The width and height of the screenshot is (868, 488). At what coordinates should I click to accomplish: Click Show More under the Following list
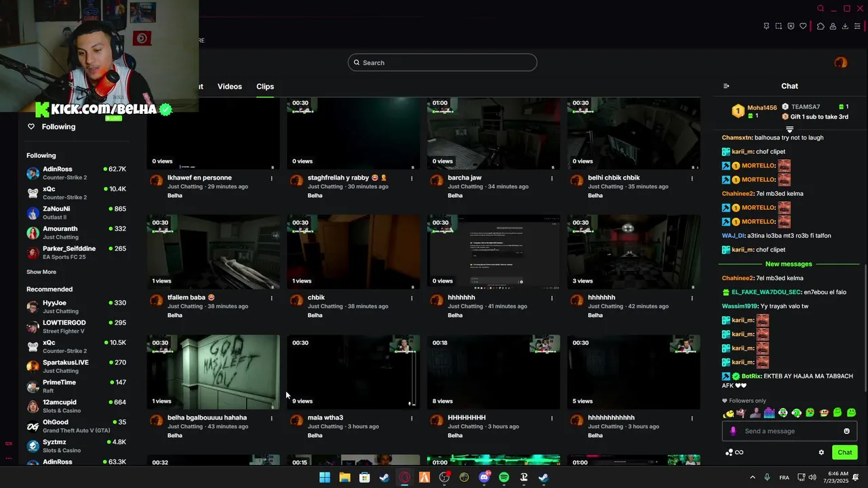[41, 272]
